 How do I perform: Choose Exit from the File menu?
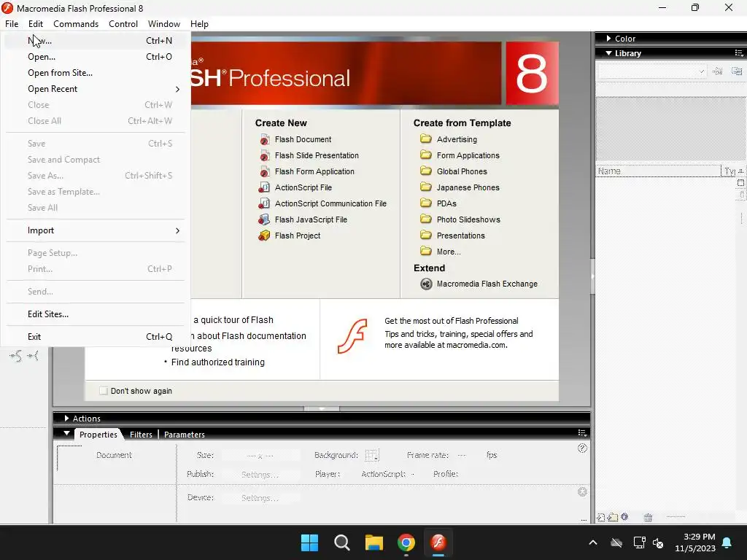(x=95, y=337)
